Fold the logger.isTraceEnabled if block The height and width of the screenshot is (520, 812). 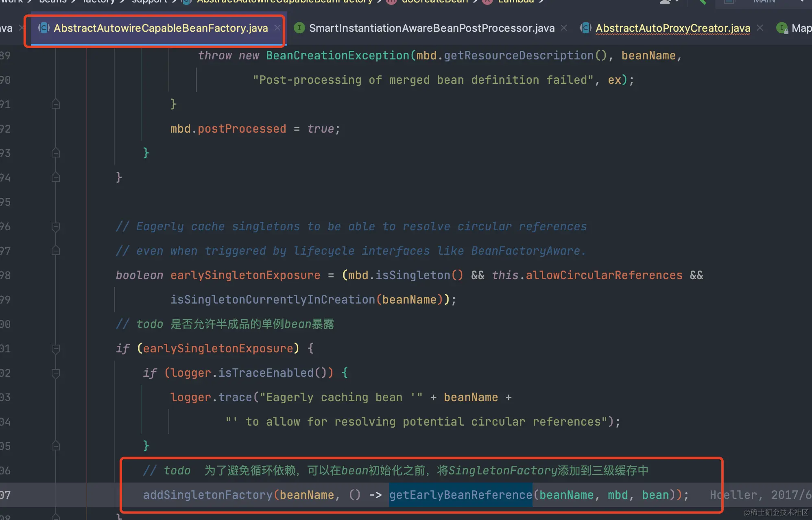pyautogui.click(x=56, y=373)
